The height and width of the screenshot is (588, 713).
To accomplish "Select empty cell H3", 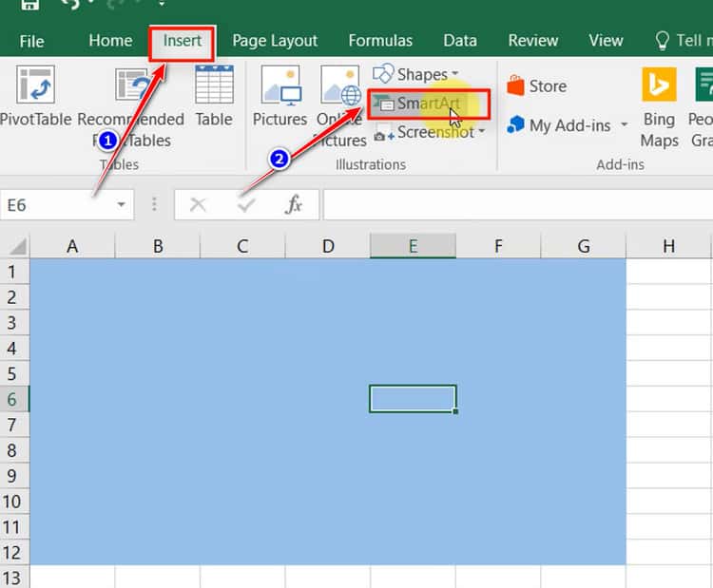I will [668, 323].
